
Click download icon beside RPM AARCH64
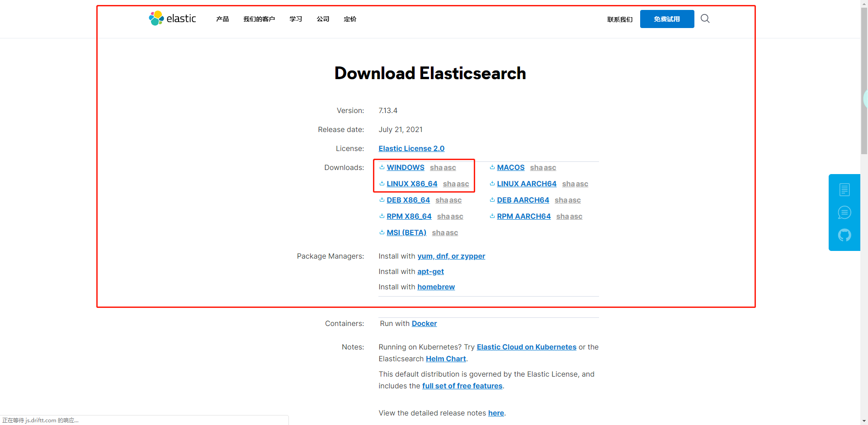pos(492,216)
